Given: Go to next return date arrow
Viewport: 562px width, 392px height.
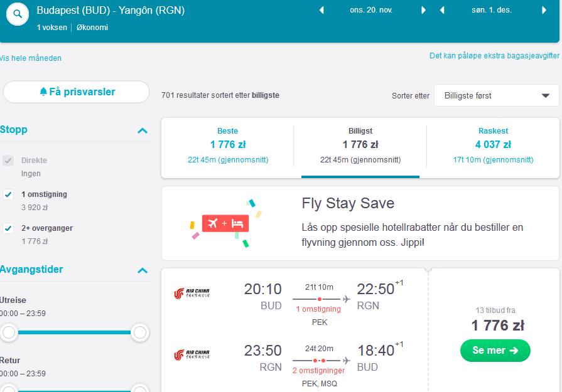Looking at the screenshot, I should (x=544, y=11).
